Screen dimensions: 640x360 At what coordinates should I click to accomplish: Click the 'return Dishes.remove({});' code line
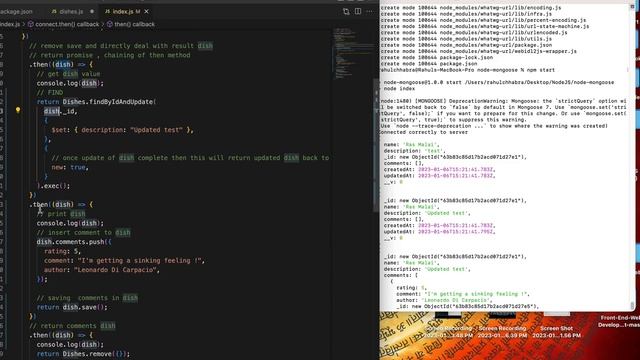click(83, 354)
